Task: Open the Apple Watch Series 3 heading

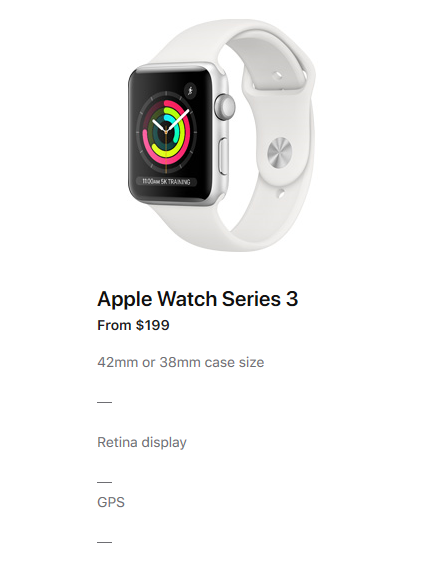Action: pyautogui.click(x=198, y=299)
